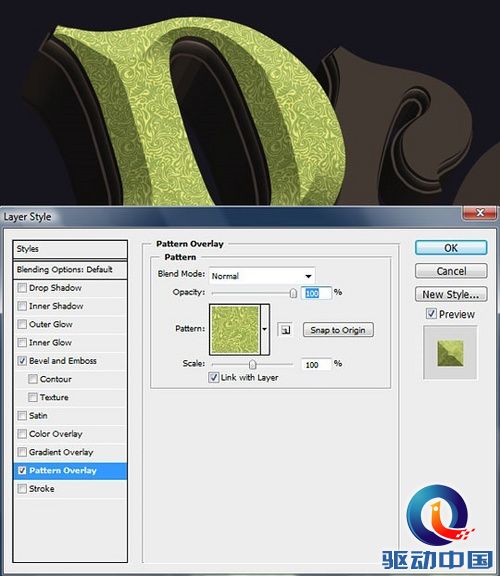Select the Color Overlay label
This screenshot has height=576, width=500.
55,434
